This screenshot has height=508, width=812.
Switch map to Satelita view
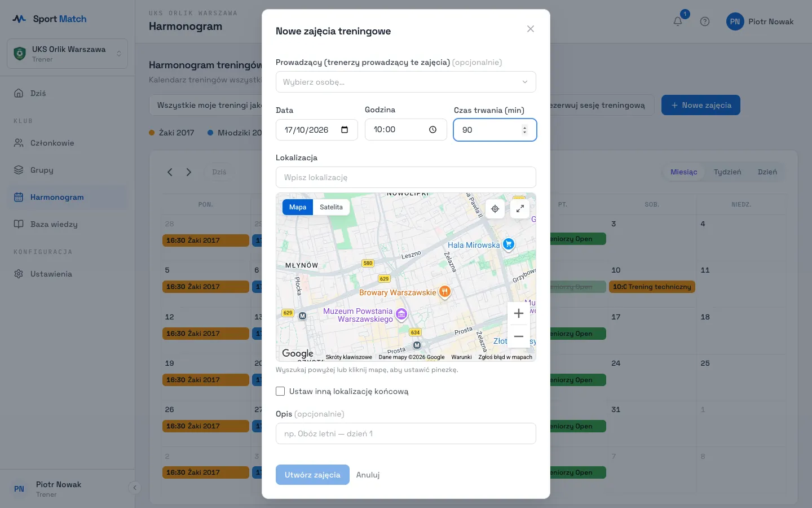(331, 207)
